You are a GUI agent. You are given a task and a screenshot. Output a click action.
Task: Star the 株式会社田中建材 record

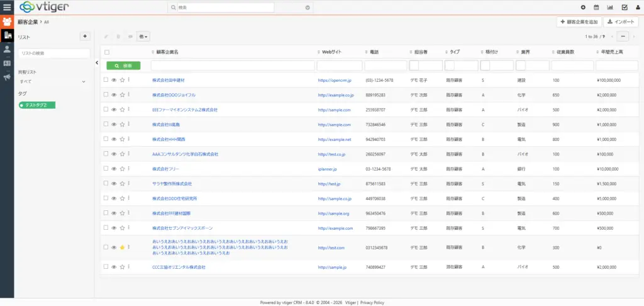[x=122, y=80]
